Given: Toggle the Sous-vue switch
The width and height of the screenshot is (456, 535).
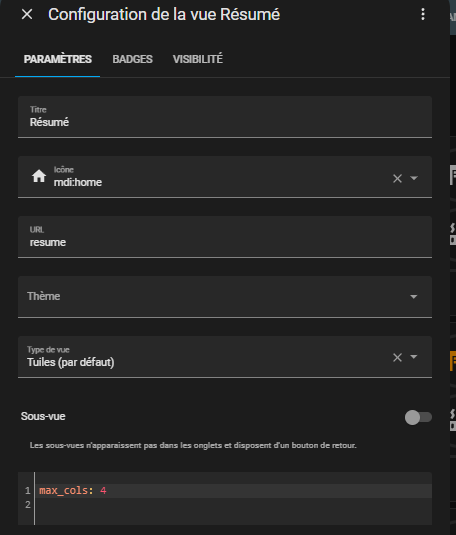Looking at the screenshot, I should [x=418, y=417].
